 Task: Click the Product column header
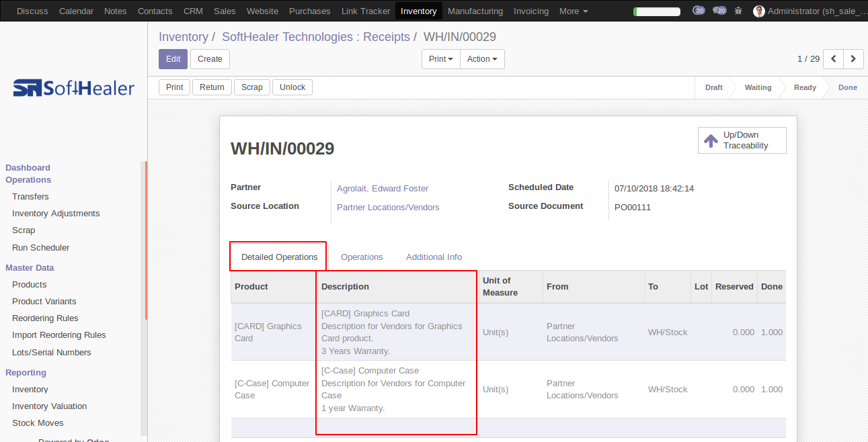tap(274, 286)
